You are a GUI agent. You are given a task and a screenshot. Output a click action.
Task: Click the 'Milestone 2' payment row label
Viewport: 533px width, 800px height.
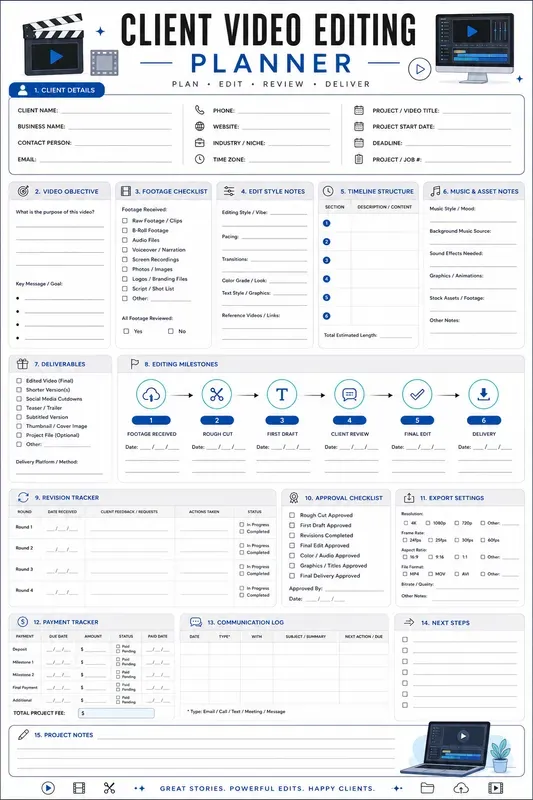pyautogui.click(x=23, y=674)
